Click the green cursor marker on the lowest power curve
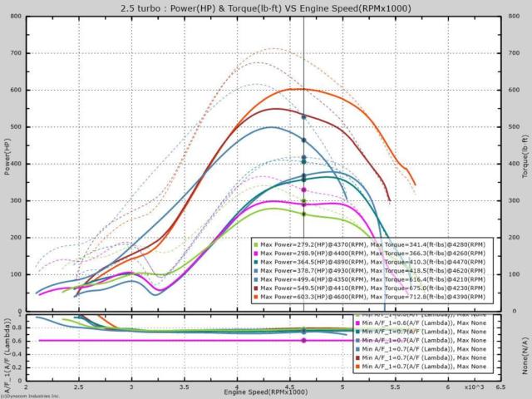 303,214
